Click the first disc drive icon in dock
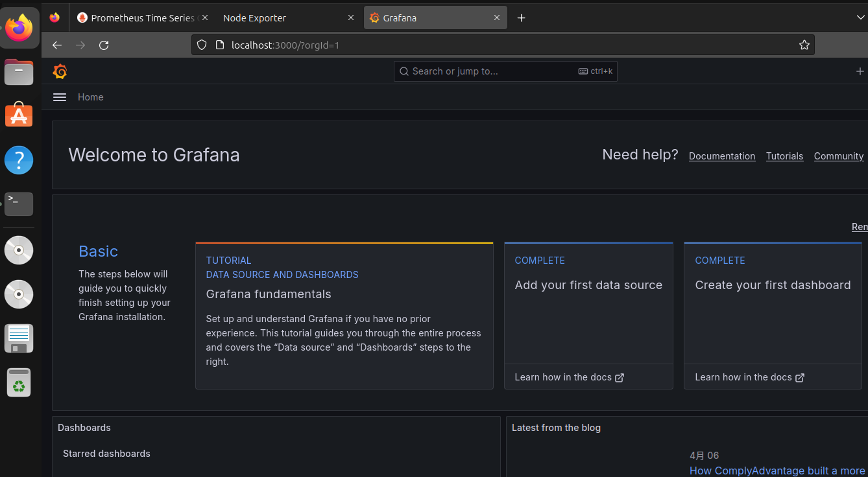The height and width of the screenshot is (477, 868). (19, 250)
